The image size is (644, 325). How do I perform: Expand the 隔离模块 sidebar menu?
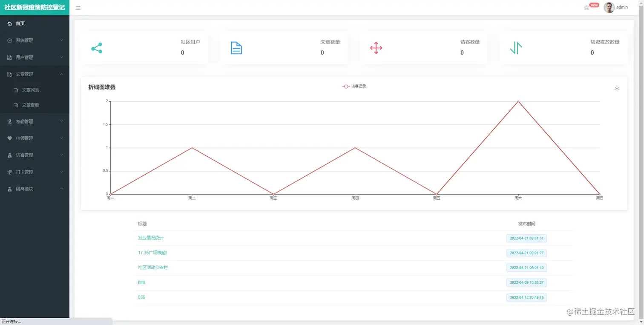click(x=34, y=189)
